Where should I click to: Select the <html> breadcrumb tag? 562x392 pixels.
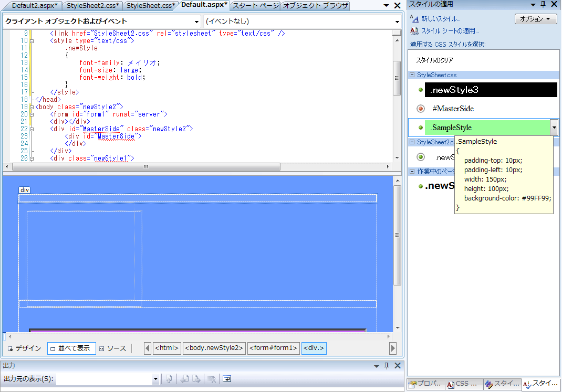(x=166, y=348)
